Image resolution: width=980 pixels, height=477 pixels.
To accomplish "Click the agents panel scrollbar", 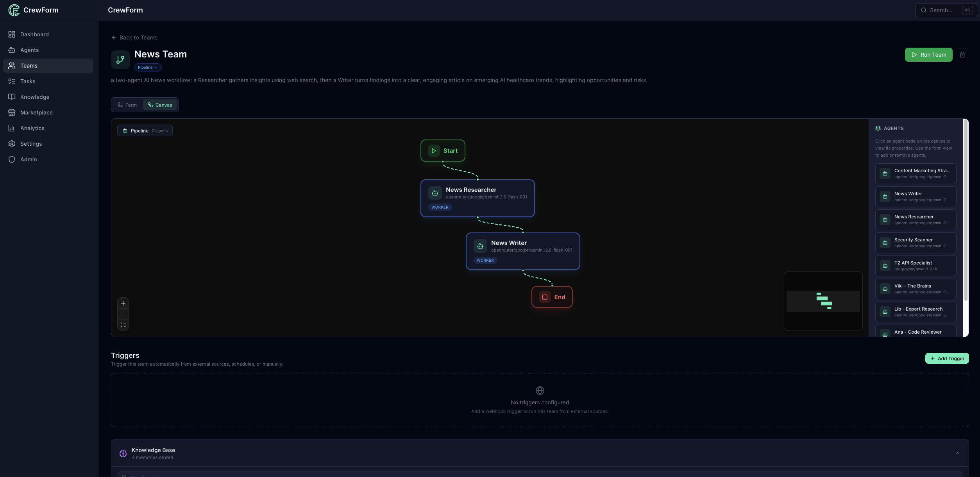I will pos(966,211).
